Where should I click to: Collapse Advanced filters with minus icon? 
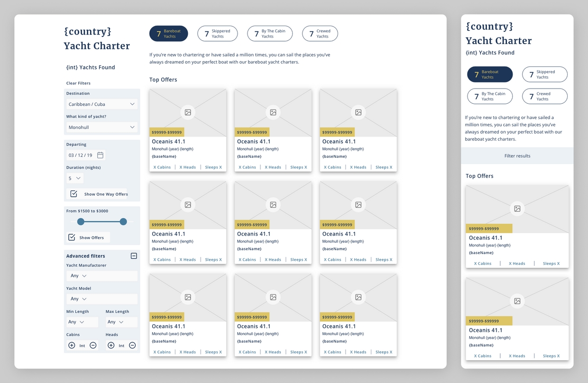134,256
